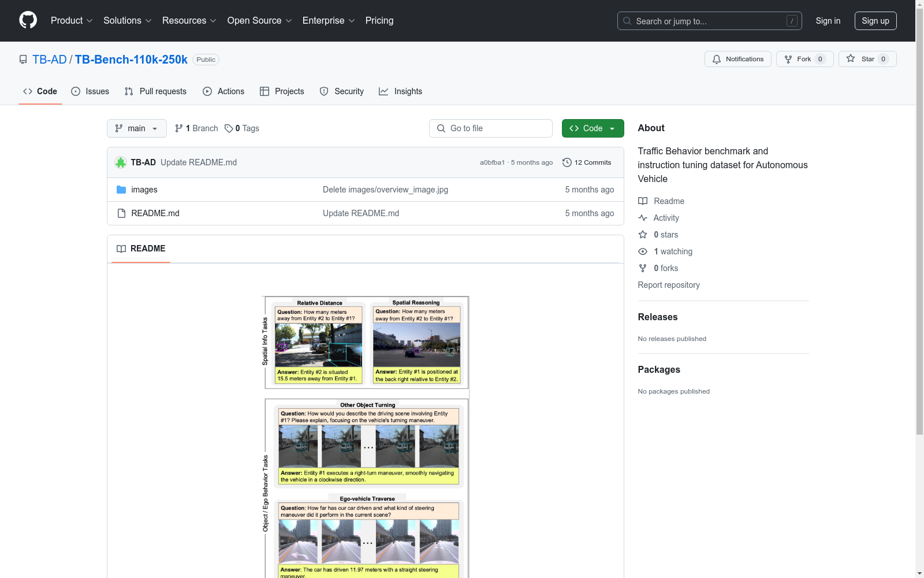Expand the Product menu
The height and width of the screenshot is (578, 924).
point(72,21)
